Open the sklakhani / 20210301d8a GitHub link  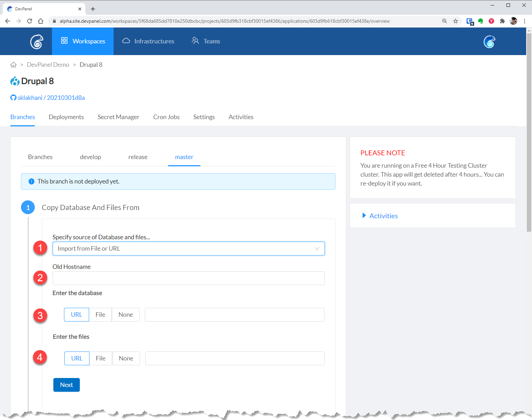click(x=51, y=98)
